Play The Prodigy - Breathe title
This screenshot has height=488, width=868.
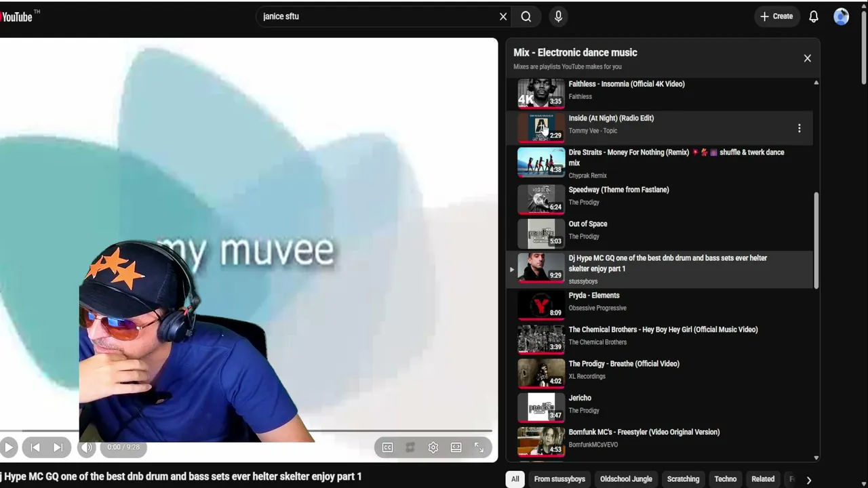[624, 364]
